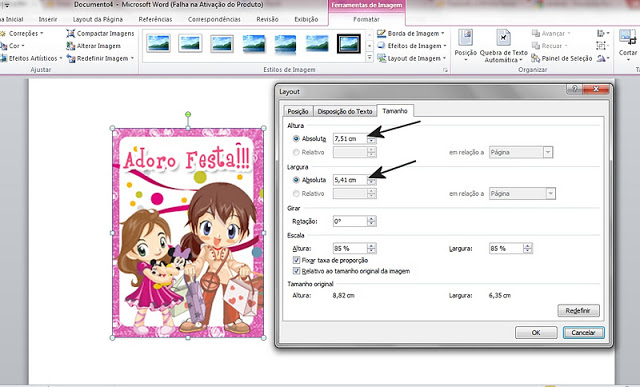Switch to Disposição do Texto tab
Screen dimensions: 640x387
tap(345, 111)
